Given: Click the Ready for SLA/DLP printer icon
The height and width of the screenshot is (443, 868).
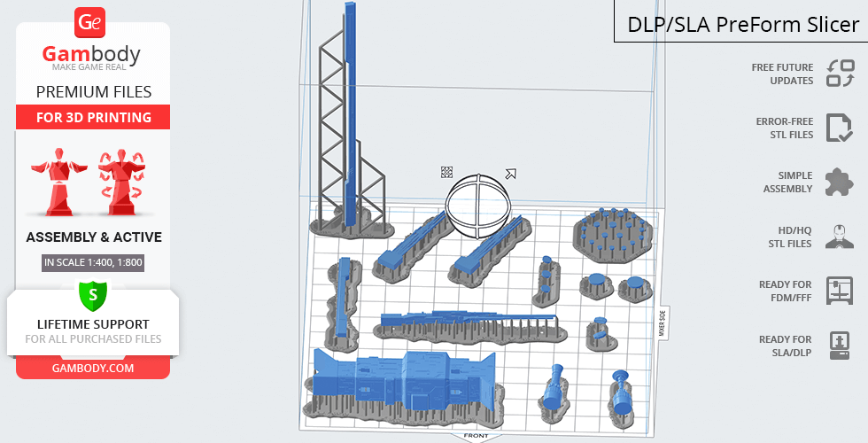Looking at the screenshot, I should (x=839, y=346).
